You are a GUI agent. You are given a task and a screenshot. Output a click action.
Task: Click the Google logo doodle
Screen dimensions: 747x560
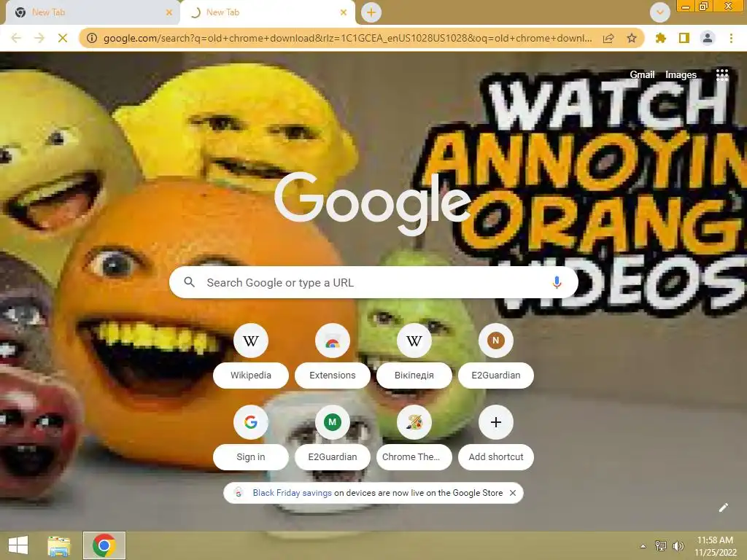pos(373,204)
